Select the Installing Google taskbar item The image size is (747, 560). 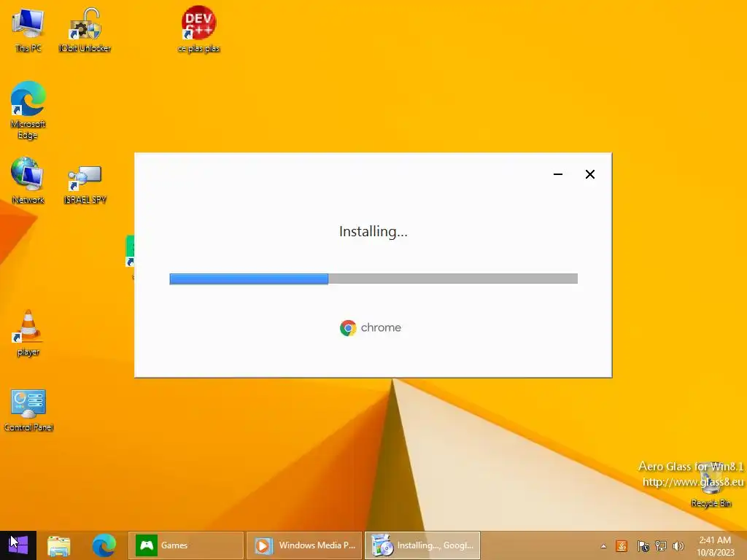click(x=422, y=545)
